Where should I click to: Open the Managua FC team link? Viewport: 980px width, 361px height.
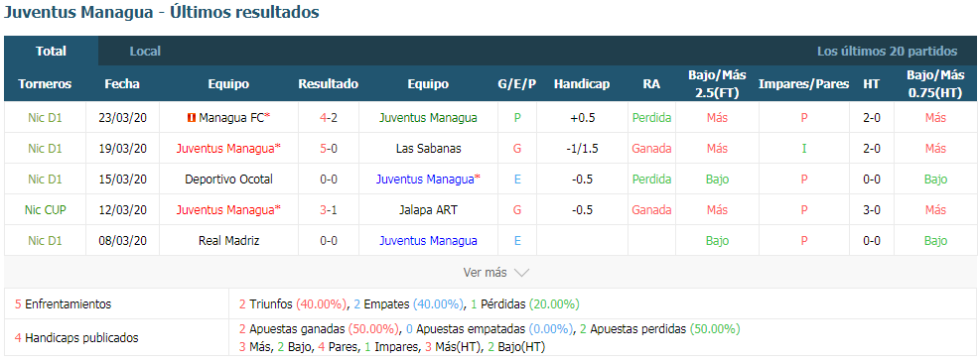pyautogui.click(x=231, y=117)
